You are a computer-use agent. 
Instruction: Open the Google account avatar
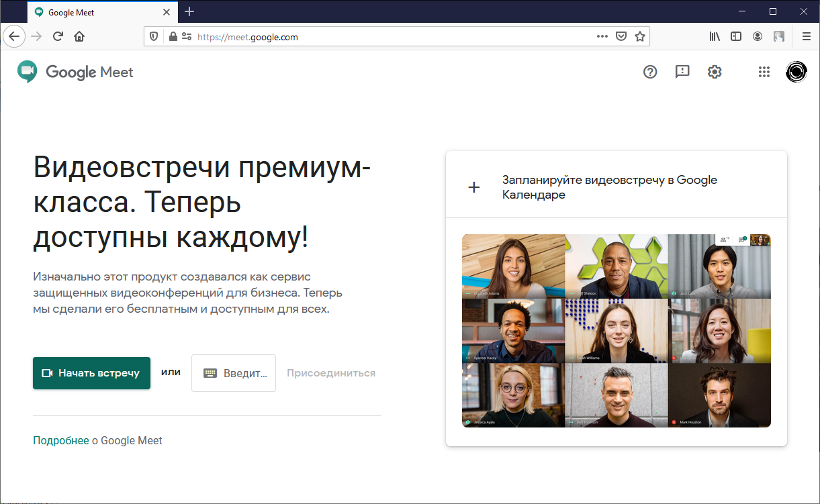[x=796, y=72]
